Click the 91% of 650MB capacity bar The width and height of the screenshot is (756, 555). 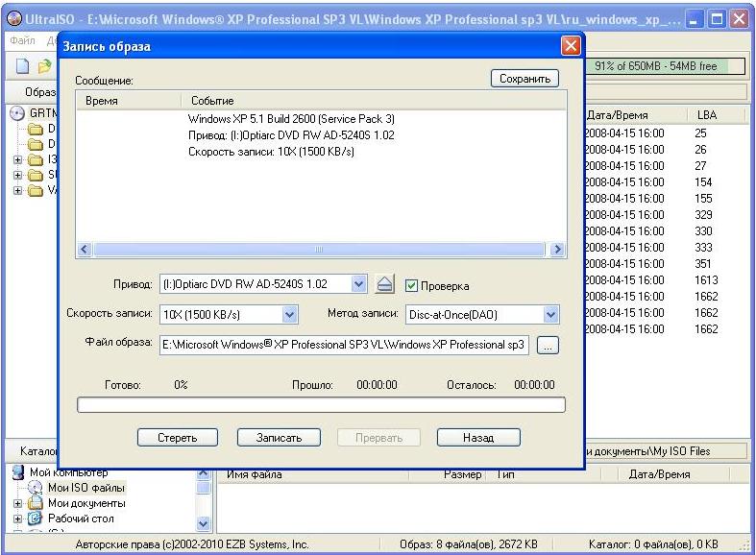click(x=666, y=66)
